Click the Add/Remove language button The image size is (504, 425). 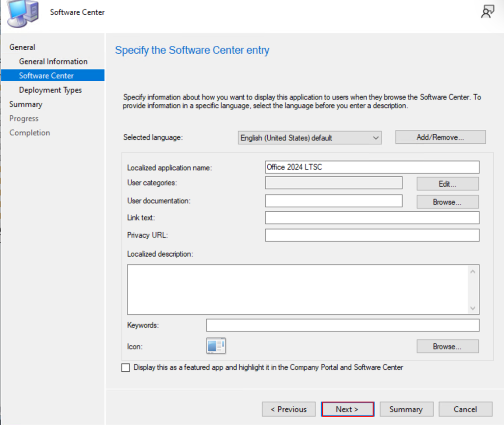coord(441,137)
